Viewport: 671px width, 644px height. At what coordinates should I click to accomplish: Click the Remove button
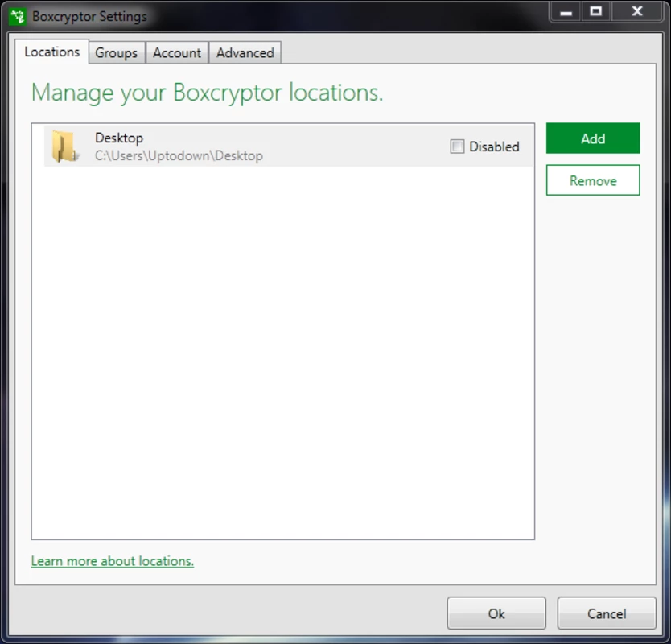tap(593, 180)
